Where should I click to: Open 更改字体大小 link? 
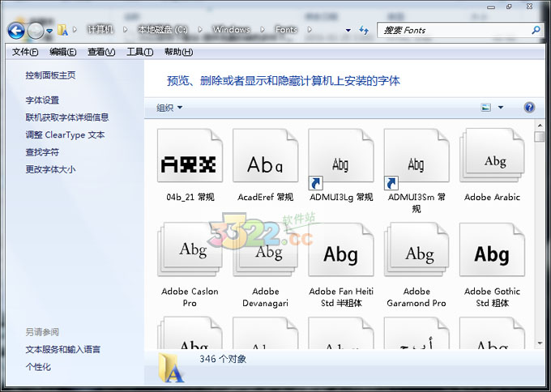50,169
